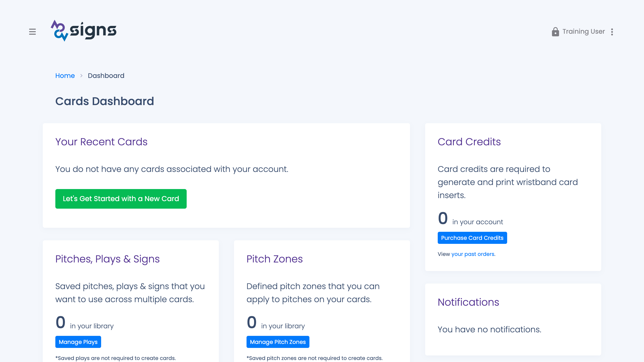Open the three-dot account menu
The image size is (644, 362).
click(x=612, y=32)
